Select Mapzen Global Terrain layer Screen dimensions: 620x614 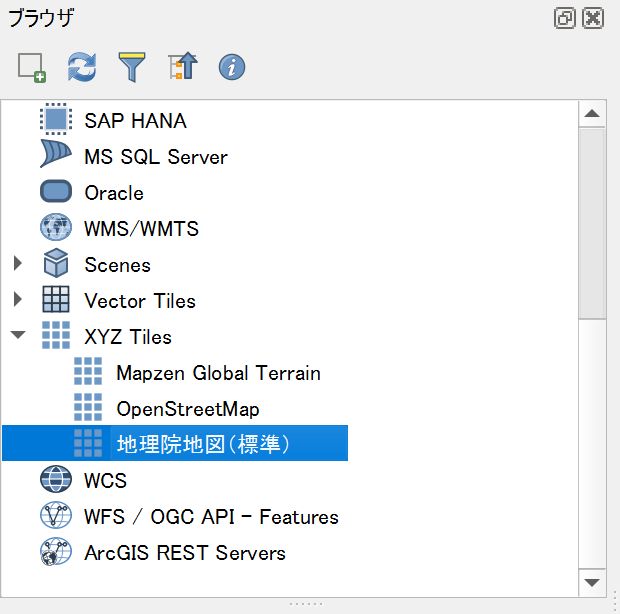[x=218, y=373]
